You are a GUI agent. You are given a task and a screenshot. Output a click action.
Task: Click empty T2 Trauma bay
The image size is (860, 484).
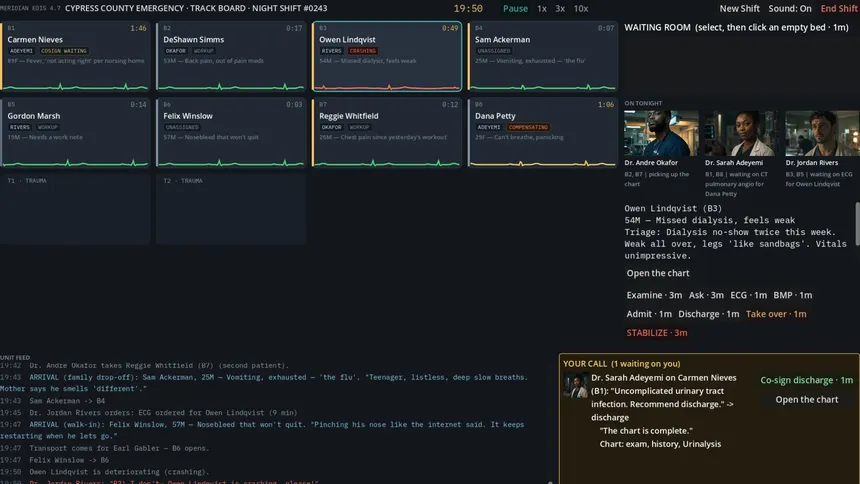231,209
